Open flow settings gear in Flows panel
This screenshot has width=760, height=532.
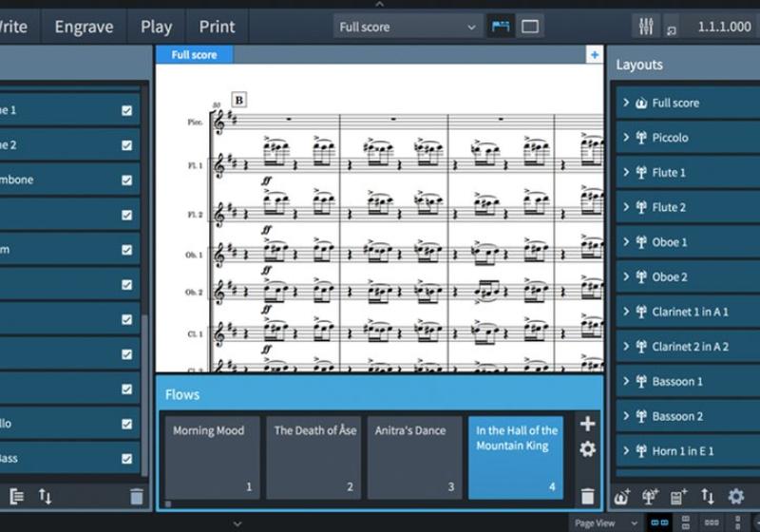[587, 449]
